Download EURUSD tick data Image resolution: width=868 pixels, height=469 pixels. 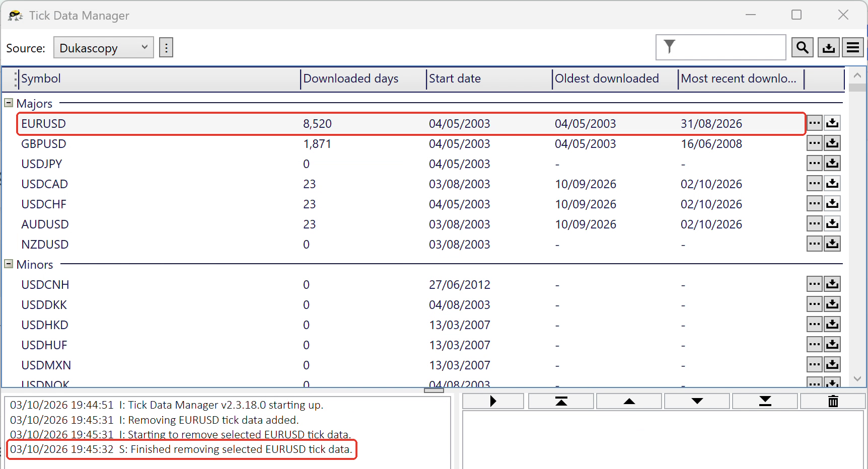point(832,123)
